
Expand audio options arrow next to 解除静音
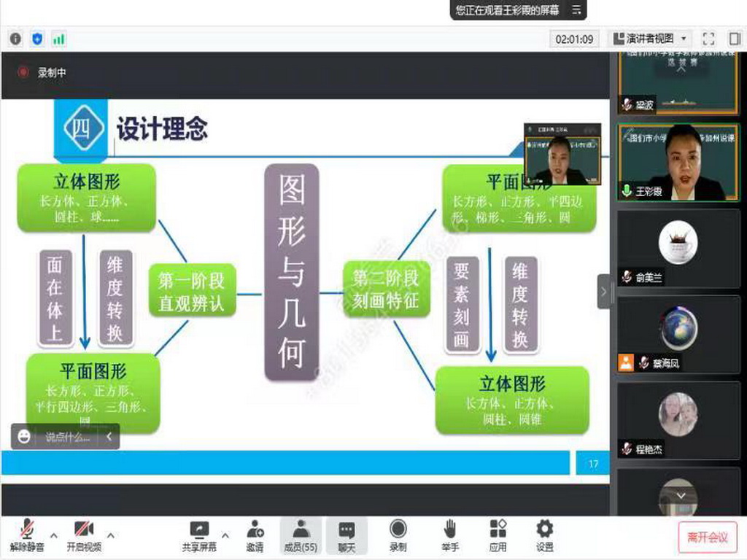tap(54, 536)
